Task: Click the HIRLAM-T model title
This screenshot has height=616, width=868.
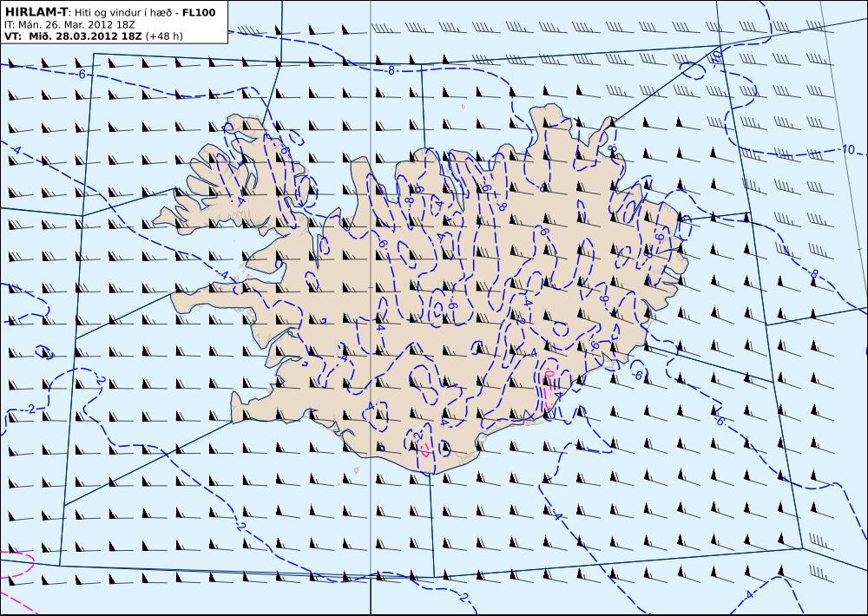Action: tap(36, 12)
